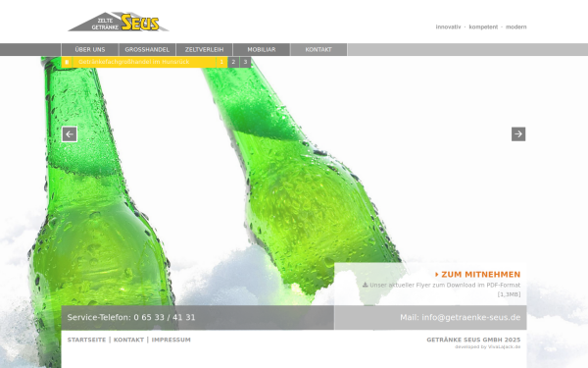Jump to slide 3 in the slider
Screen dimensions: 588x368
[x=245, y=62]
